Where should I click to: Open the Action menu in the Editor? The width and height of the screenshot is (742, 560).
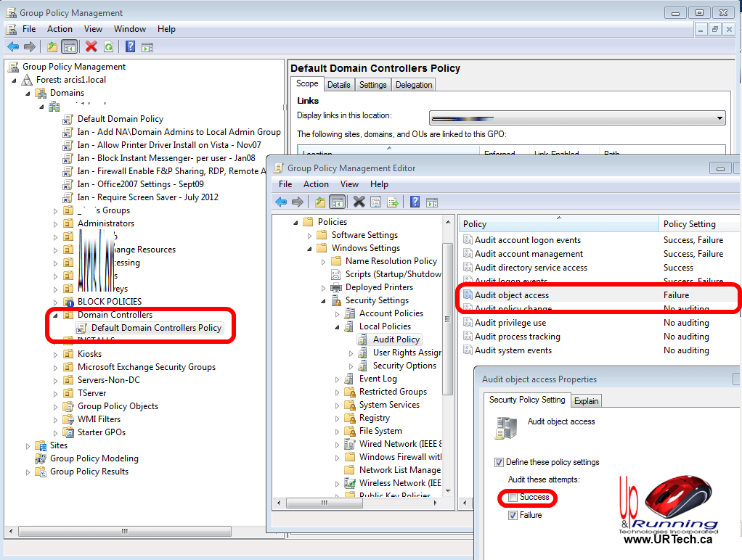(x=316, y=184)
